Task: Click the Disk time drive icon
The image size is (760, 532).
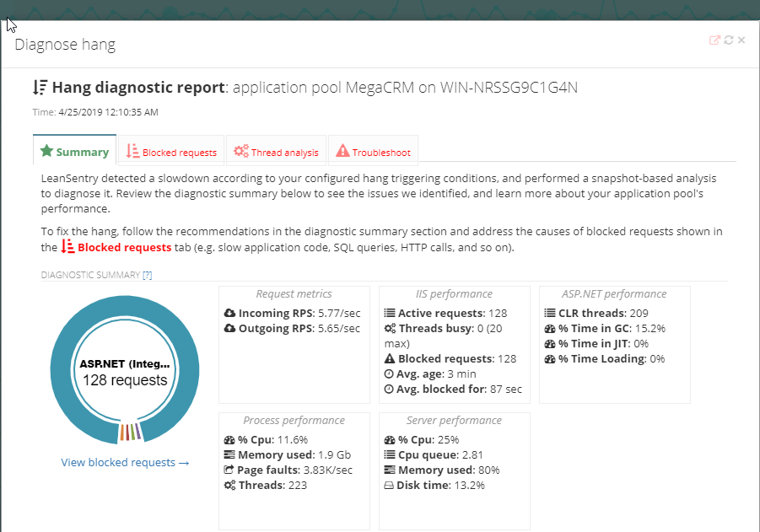Action: pyautogui.click(x=390, y=485)
